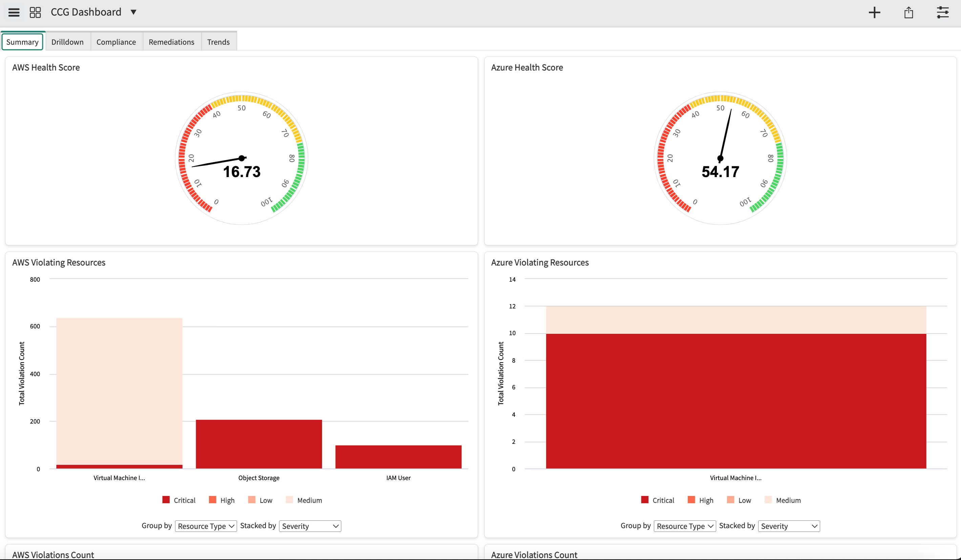This screenshot has width=961, height=560.
Task: Open the Trends tab
Action: coord(218,42)
